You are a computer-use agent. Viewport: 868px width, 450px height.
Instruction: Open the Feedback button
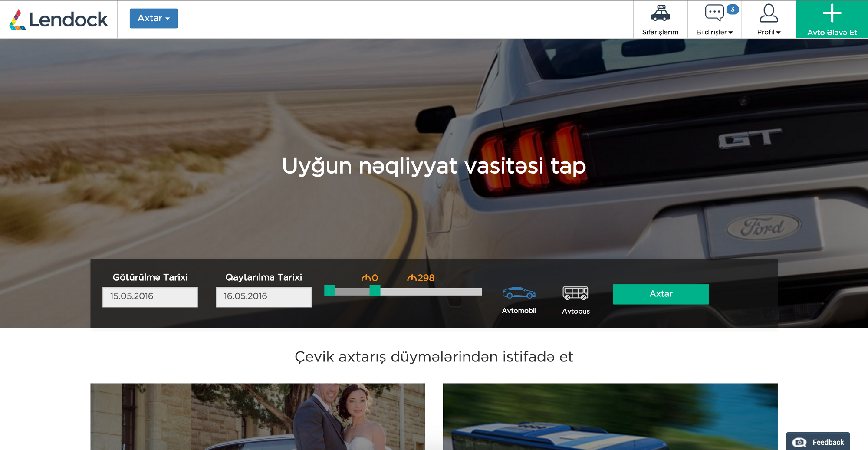coord(818,442)
